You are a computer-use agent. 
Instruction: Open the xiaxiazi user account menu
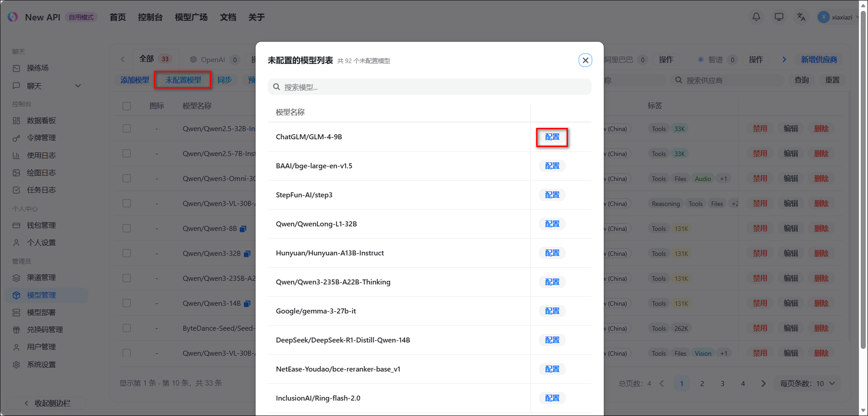pos(838,17)
